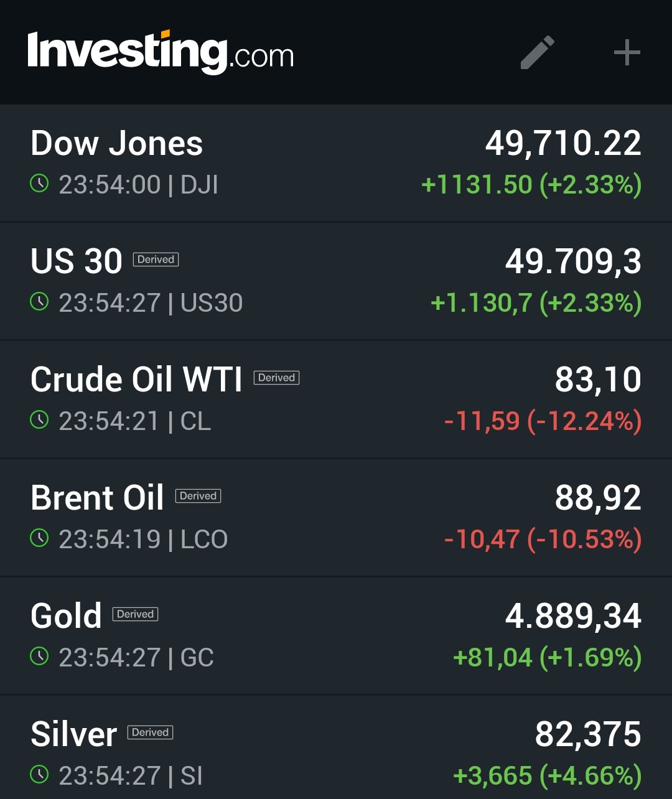The image size is (672, 799).
Task: Click the clock icon in Gold row
Action: (x=39, y=656)
